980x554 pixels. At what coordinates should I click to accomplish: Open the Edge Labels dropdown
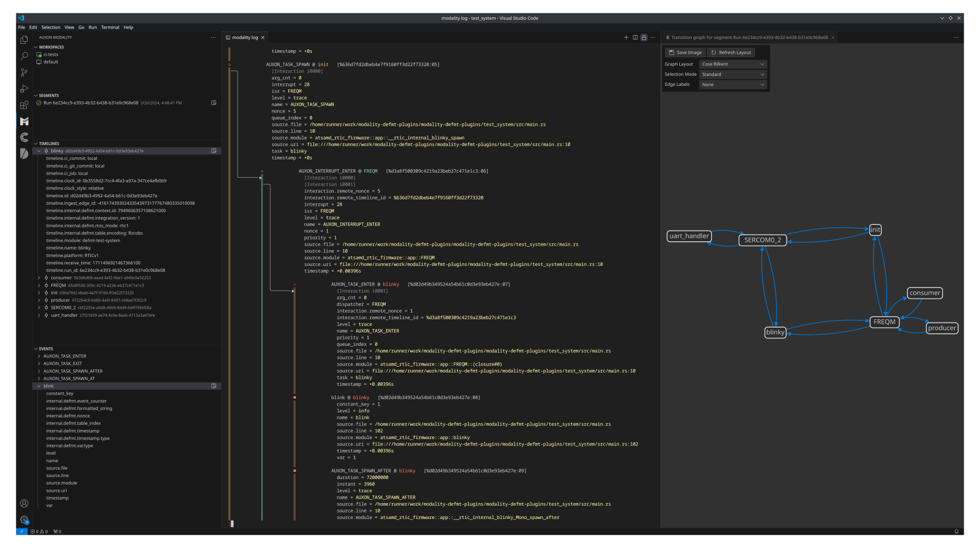[733, 85]
